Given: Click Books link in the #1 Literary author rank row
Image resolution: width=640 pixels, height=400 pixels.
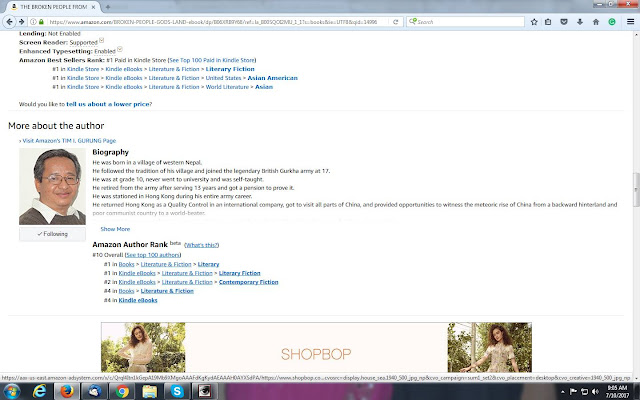Looking at the screenshot, I should tap(126, 264).
